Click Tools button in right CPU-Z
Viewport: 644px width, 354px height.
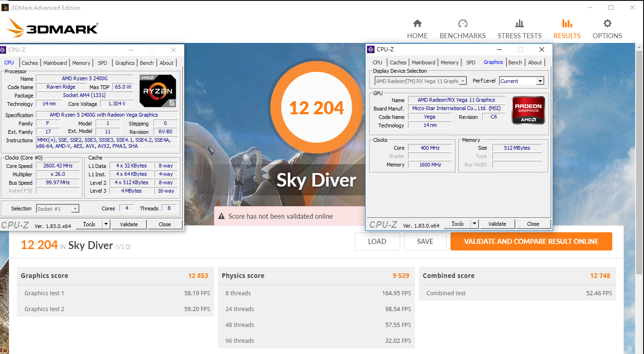click(x=457, y=224)
